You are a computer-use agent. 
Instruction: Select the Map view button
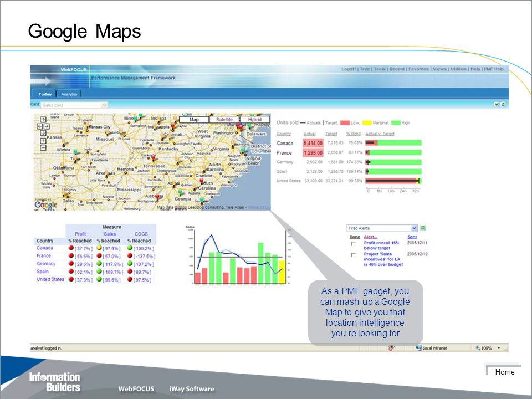[x=194, y=120]
